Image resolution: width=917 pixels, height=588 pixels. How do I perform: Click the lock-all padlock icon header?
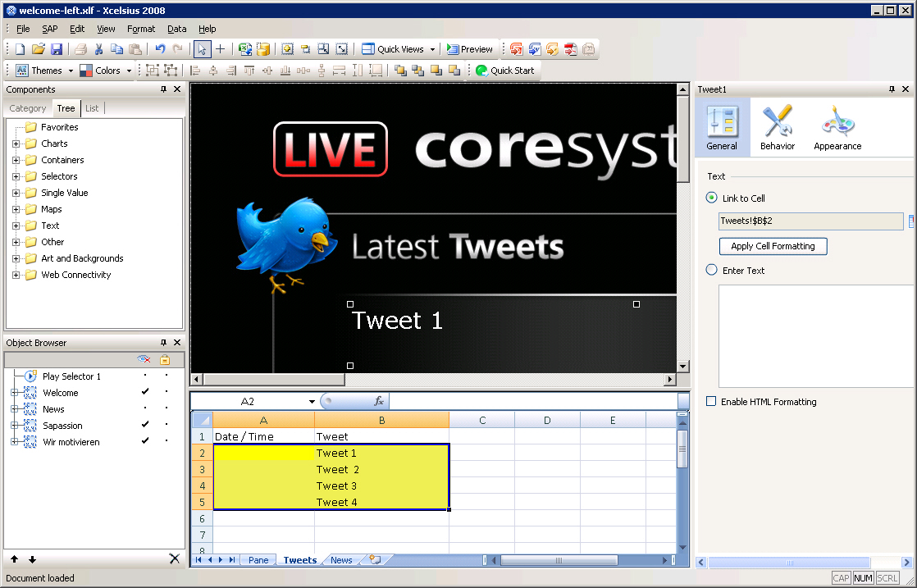pyautogui.click(x=165, y=359)
